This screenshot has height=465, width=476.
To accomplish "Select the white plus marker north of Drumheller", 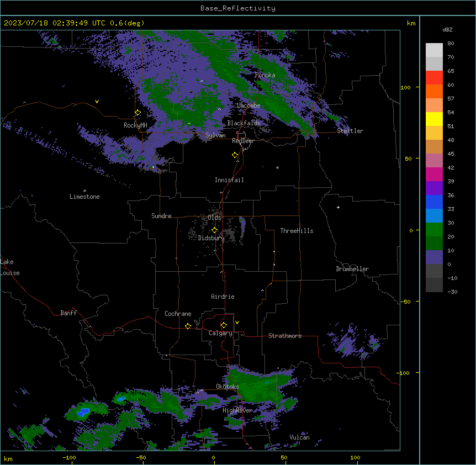I will [x=338, y=207].
